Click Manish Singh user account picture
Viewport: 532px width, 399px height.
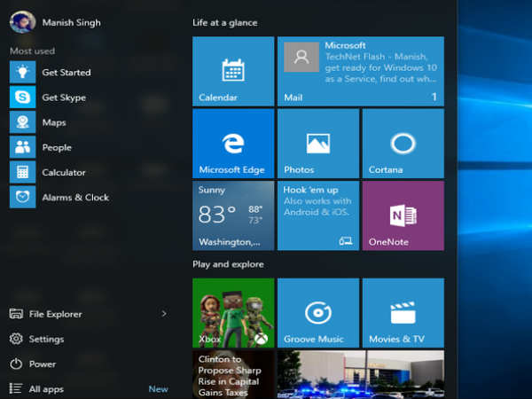pos(22,22)
